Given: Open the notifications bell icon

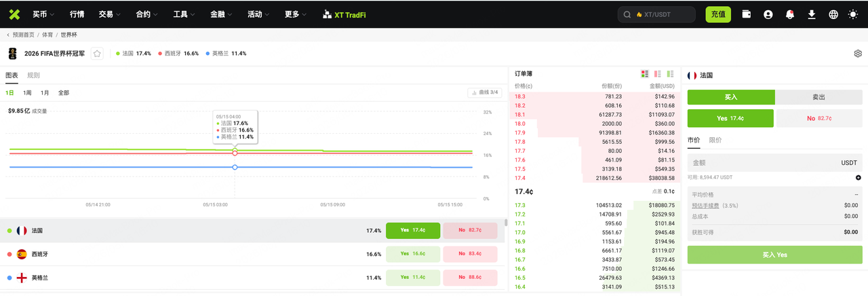Looking at the screenshot, I should pos(790,14).
